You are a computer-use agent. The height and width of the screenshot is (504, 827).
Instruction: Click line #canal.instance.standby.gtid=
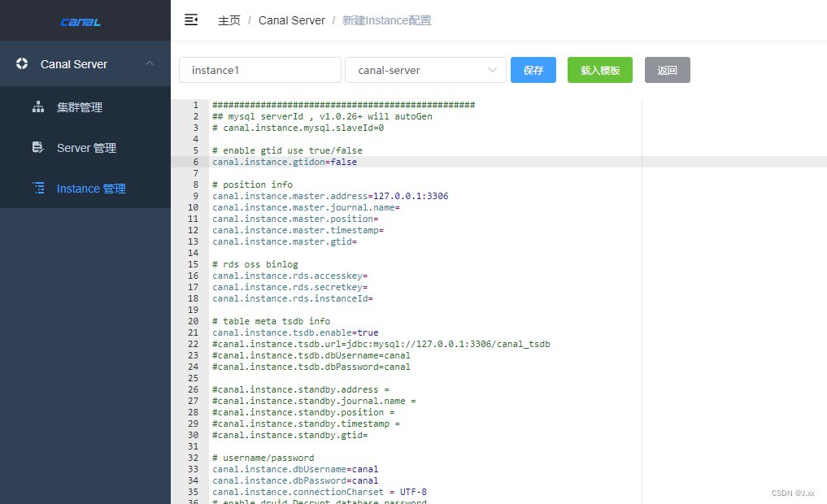pyautogui.click(x=290, y=435)
